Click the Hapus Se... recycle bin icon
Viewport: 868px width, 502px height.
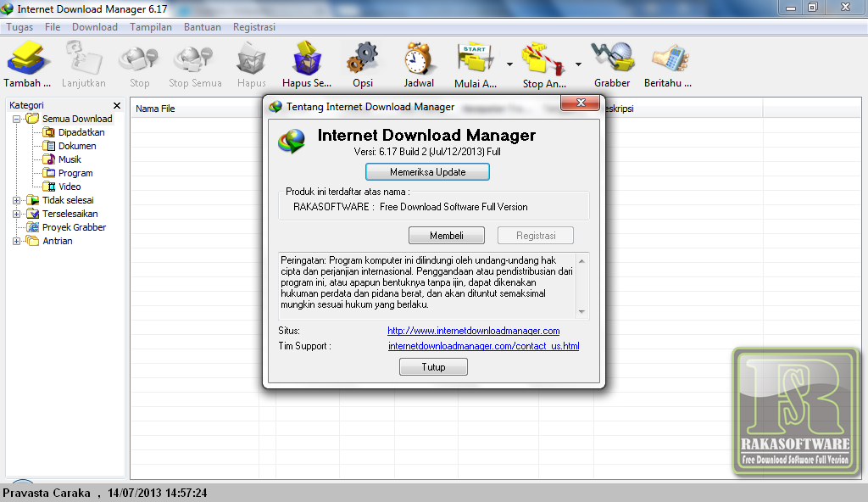click(x=307, y=59)
